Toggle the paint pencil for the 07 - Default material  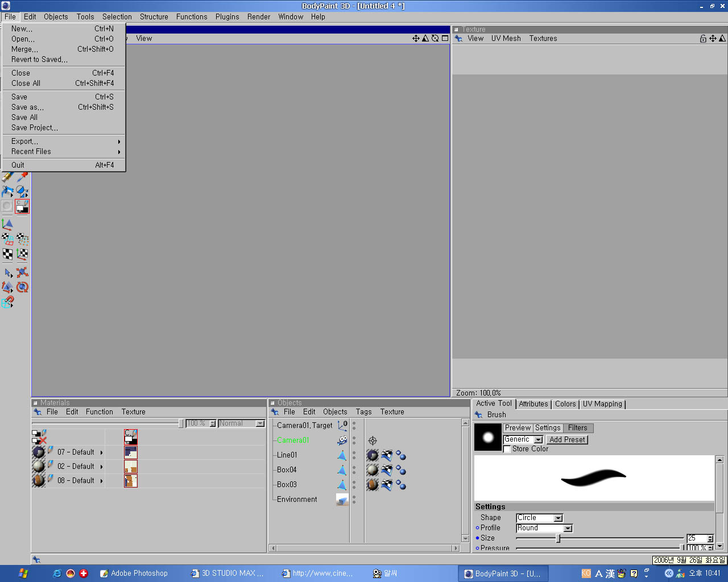click(51, 450)
